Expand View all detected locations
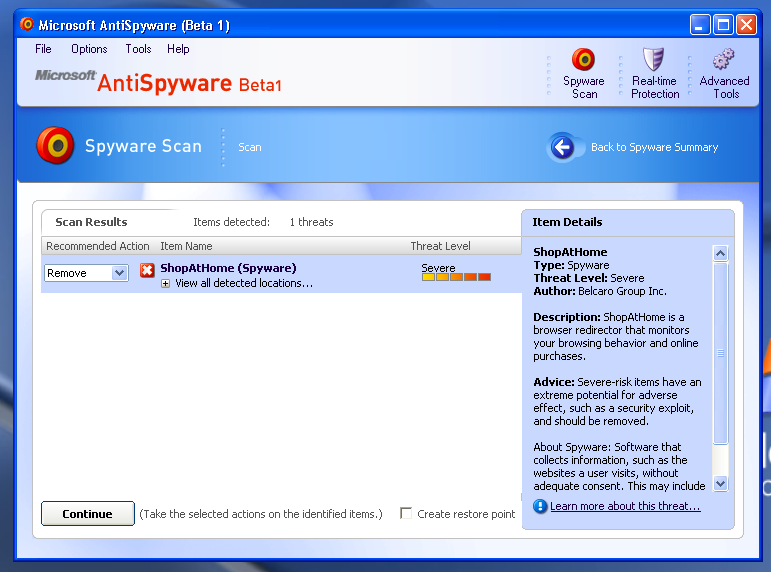Viewport: 771px width, 572px height. pos(166,284)
